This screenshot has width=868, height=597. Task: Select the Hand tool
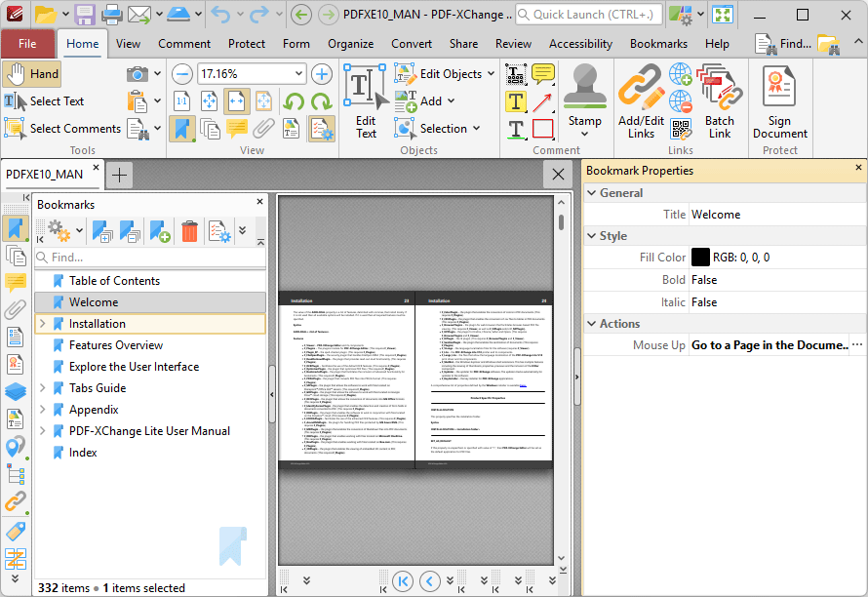point(31,74)
